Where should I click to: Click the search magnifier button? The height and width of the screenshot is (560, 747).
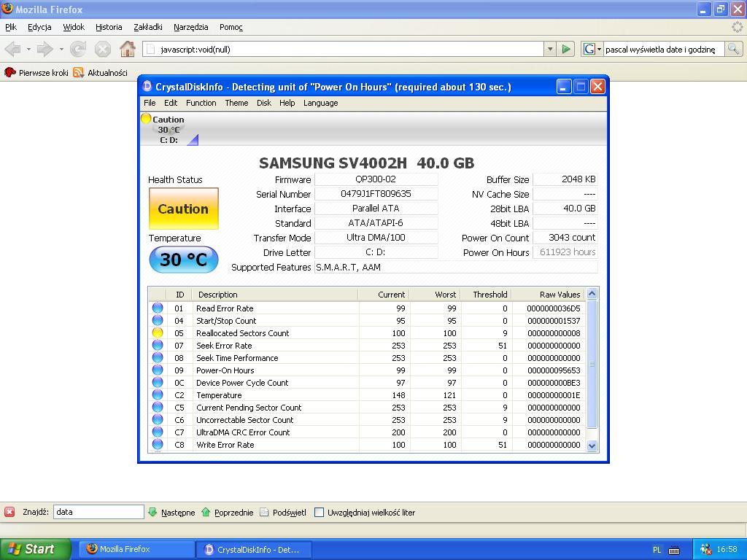(x=733, y=49)
